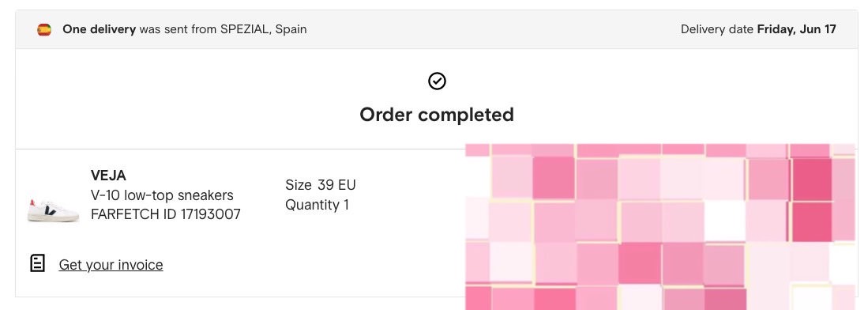Click the Spain flag icon
The height and width of the screenshot is (310, 868).
44,29
